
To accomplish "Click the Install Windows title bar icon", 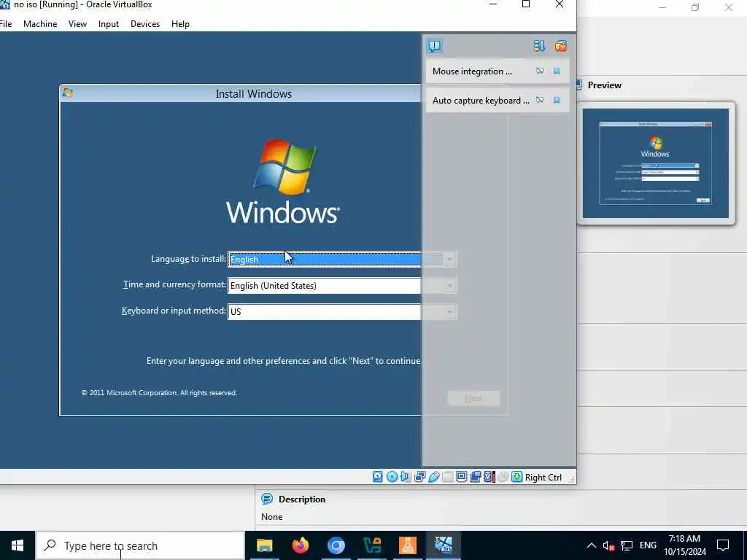I will tap(67, 93).
